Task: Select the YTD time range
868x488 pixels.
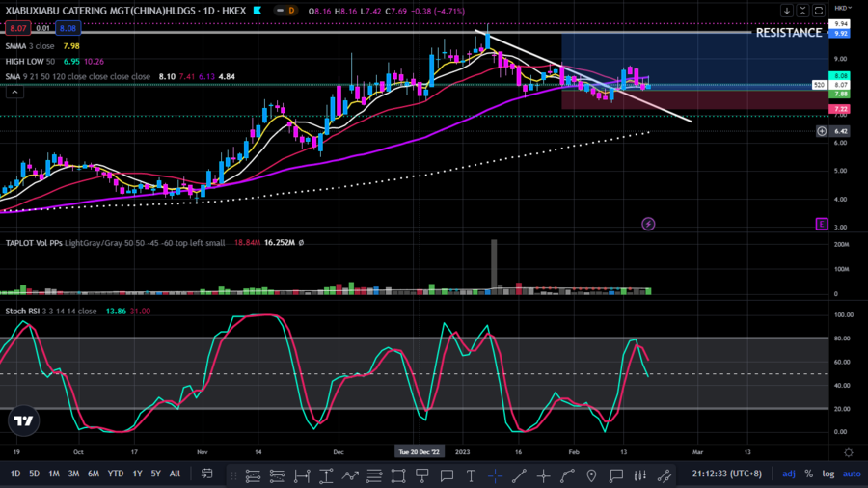Action: (115, 474)
